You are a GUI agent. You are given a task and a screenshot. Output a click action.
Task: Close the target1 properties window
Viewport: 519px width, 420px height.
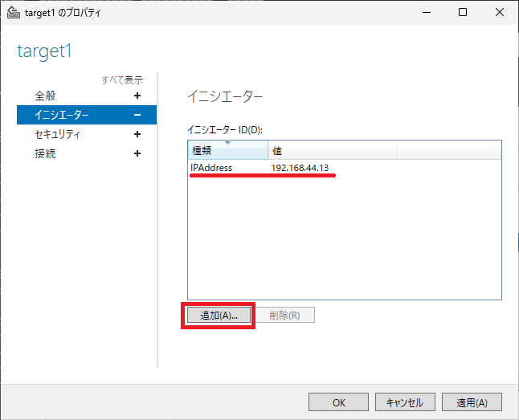pyautogui.click(x=500, y=13)
